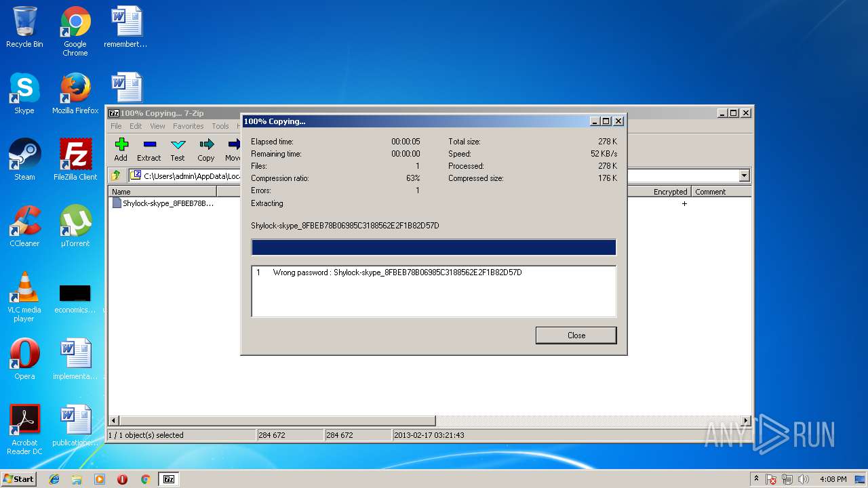Go up one folder level in 7-Zip

[x=116, y=176]
